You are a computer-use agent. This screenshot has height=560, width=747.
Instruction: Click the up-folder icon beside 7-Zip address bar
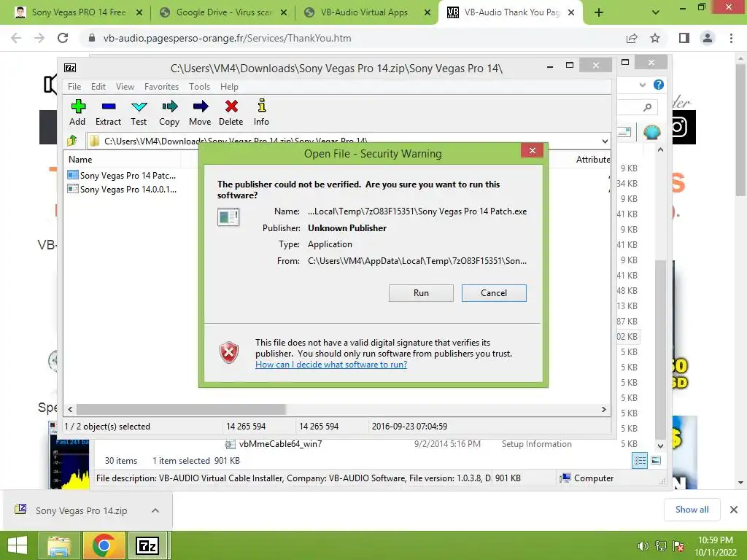(72, 141)
